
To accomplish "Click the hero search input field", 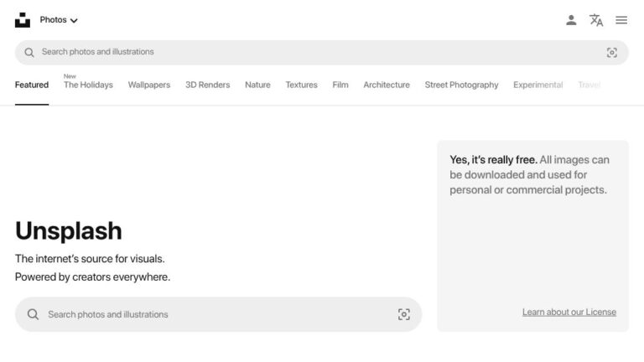I will point(218,314).
